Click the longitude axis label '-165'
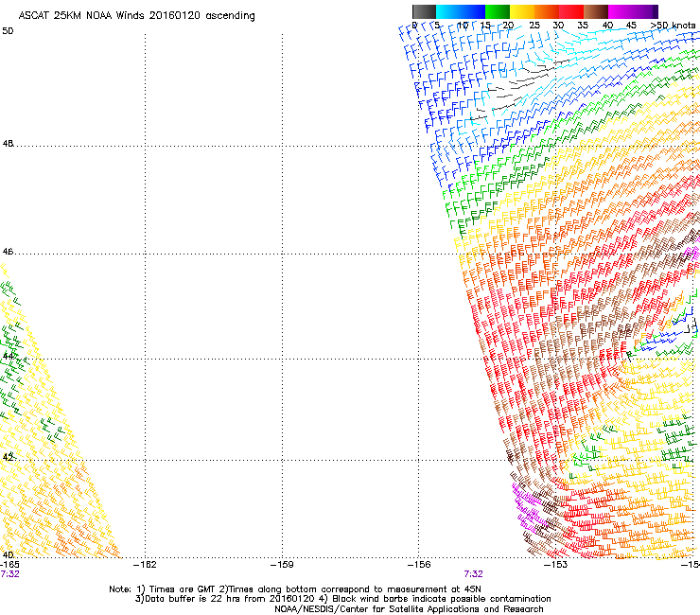Image resolution: width=700 pixels, height=615 pixels. [9, 565]
